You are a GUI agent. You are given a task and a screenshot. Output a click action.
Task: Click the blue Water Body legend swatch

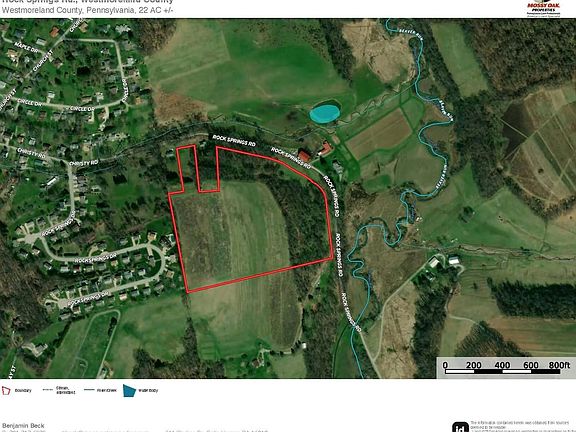129,390
